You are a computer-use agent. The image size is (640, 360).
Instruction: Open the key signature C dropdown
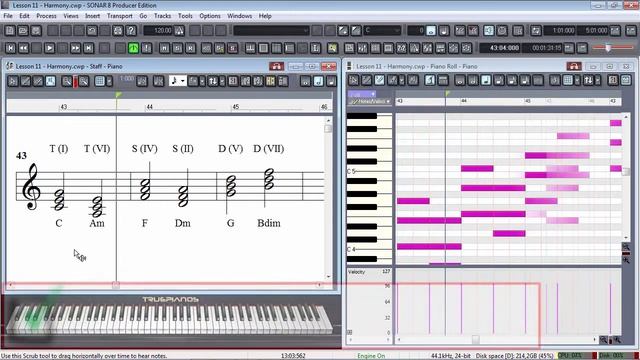point(382,31)
